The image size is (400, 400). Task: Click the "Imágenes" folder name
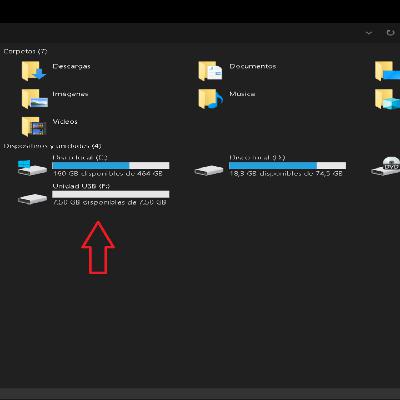[x=70, y=94]
